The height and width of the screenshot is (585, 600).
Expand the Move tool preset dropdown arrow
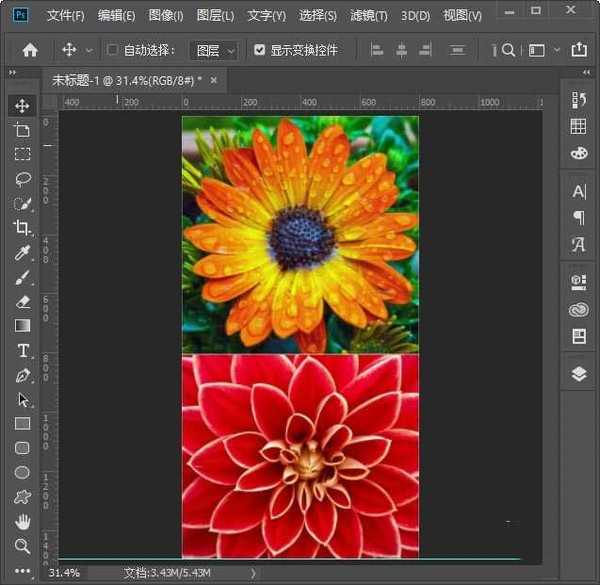point(89,50)
